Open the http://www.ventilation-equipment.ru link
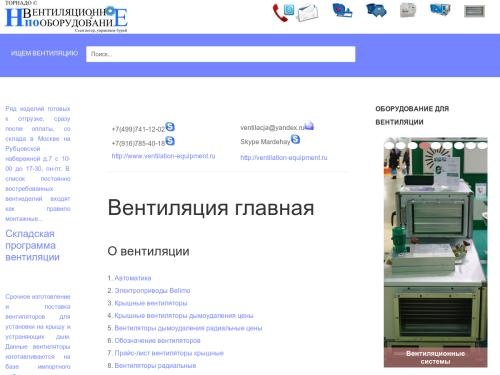Image resolution: width=500 pixels, height=375 pixels. (163, 156)
